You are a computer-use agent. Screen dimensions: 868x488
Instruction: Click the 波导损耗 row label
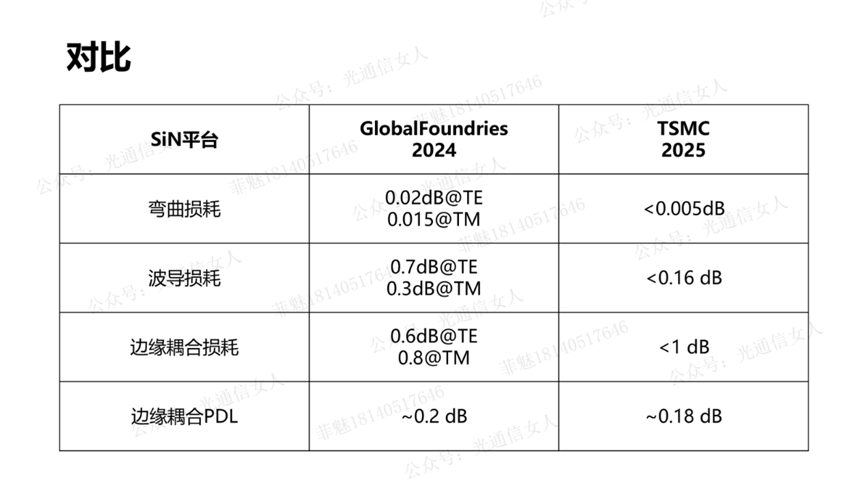[184, 278]
